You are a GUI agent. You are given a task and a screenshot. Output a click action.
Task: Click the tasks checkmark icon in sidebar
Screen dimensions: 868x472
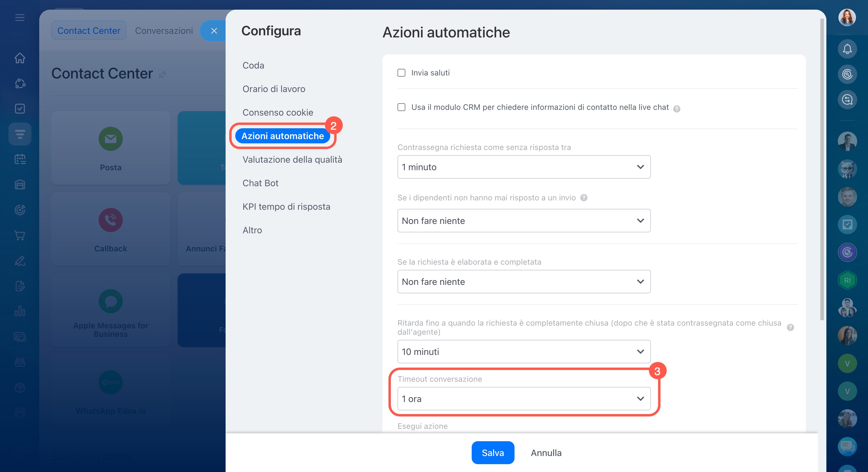[20, 109]
